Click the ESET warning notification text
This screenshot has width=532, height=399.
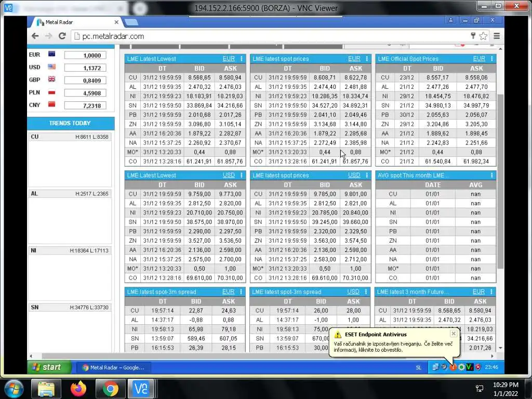393,347
